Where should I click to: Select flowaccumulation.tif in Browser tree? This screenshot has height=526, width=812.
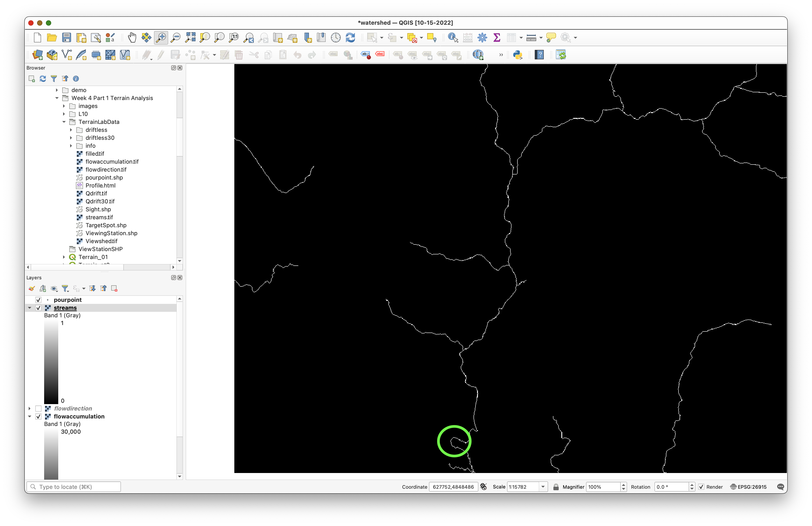point(112,161)
